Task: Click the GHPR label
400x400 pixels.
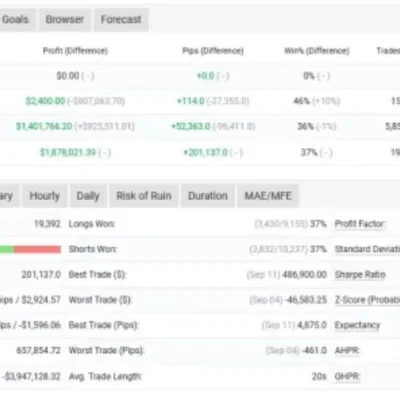Action: point(347,376)
